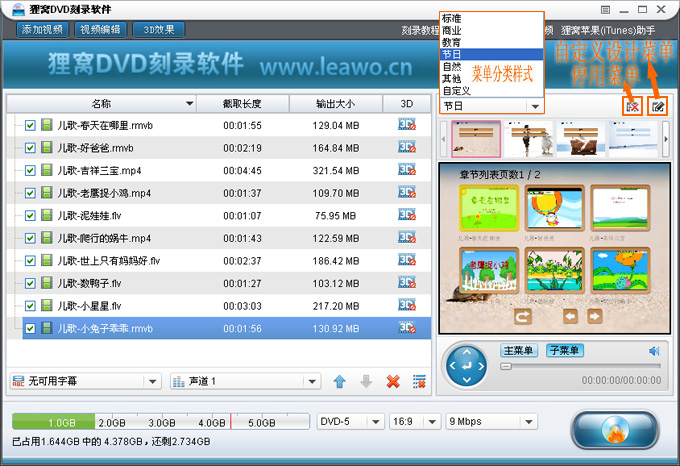680x466 pixels.
Task: Click the center enter button on navigation pad
Action: point(467,367)
